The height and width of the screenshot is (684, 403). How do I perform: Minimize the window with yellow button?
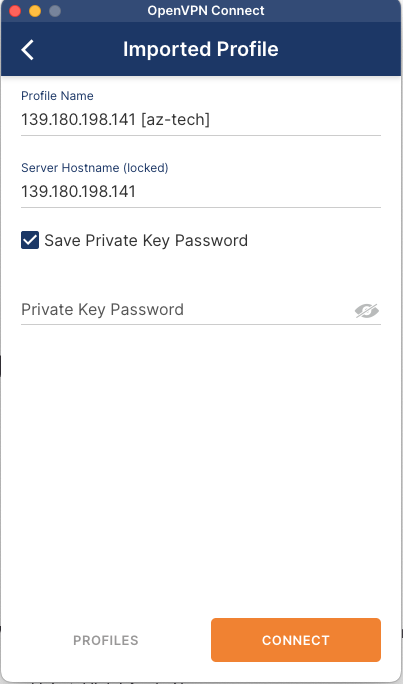pyautogui.click(x=35, y=11)
